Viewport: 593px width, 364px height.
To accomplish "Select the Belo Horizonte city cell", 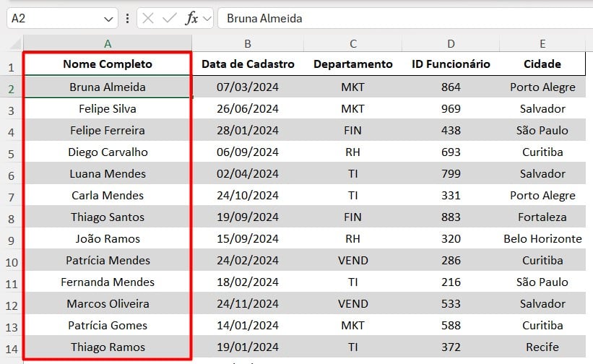I will (x=542, y=239).
